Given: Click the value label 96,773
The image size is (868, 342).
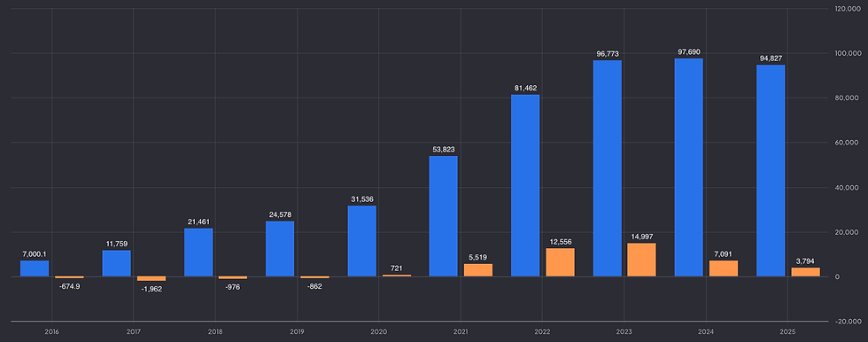Looking at the screenshot, I should point(608,54).
